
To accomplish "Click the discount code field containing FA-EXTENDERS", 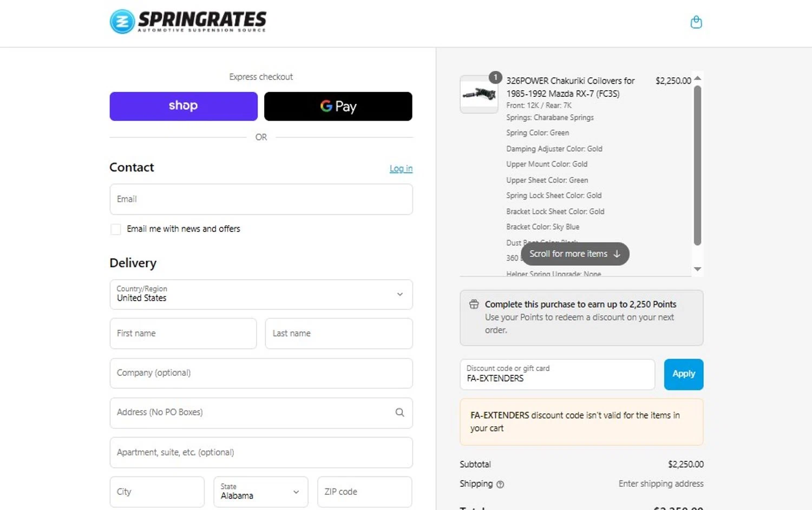I will click(x=557, y=374).
